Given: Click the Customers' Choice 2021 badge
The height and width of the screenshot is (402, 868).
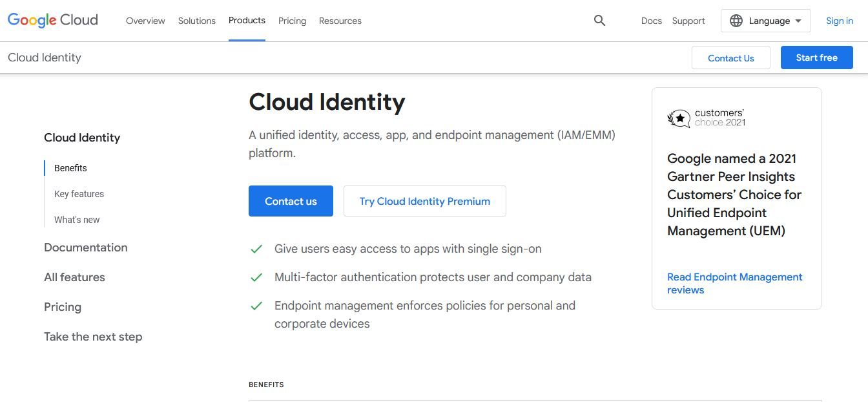Looking at the screenshot, I should [x=707, y=118].
